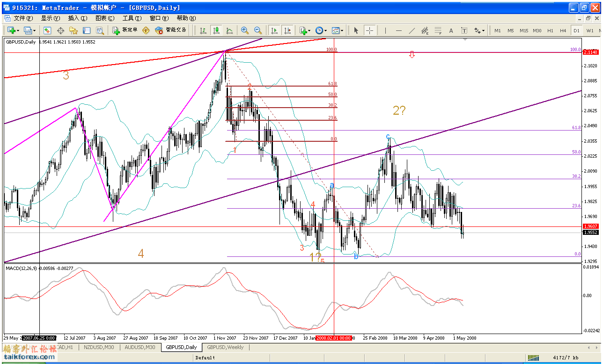Open the chart Templates icon
603x364 pixels.
(336, 30)
